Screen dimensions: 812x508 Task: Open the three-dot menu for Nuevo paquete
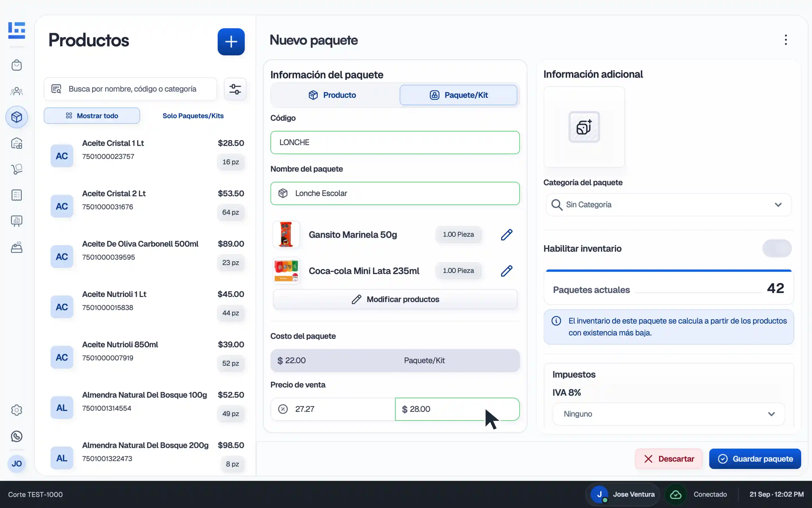tap(785, 40)
